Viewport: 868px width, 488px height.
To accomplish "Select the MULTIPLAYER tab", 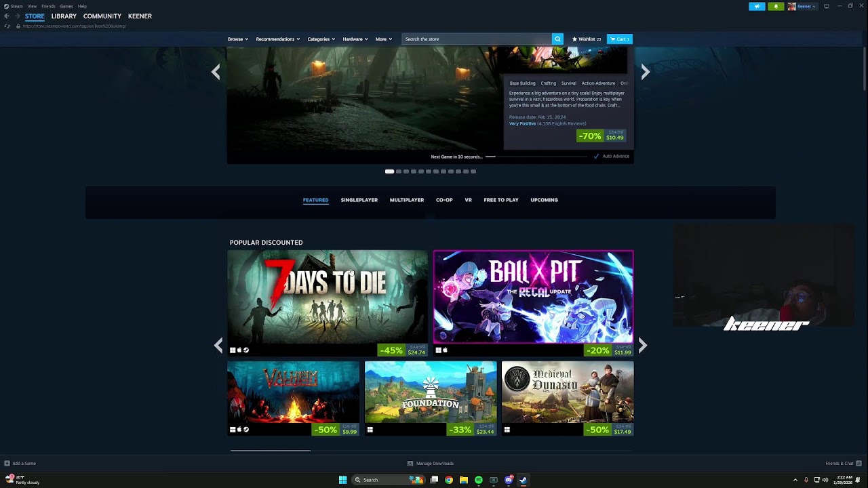I will (x=407, y=200).
